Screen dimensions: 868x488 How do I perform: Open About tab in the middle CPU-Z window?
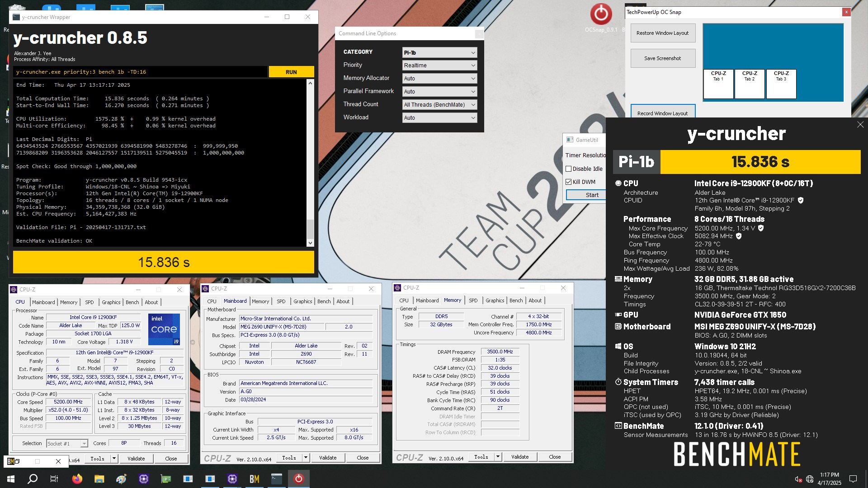pyautogui.click(x=343, y=301)
